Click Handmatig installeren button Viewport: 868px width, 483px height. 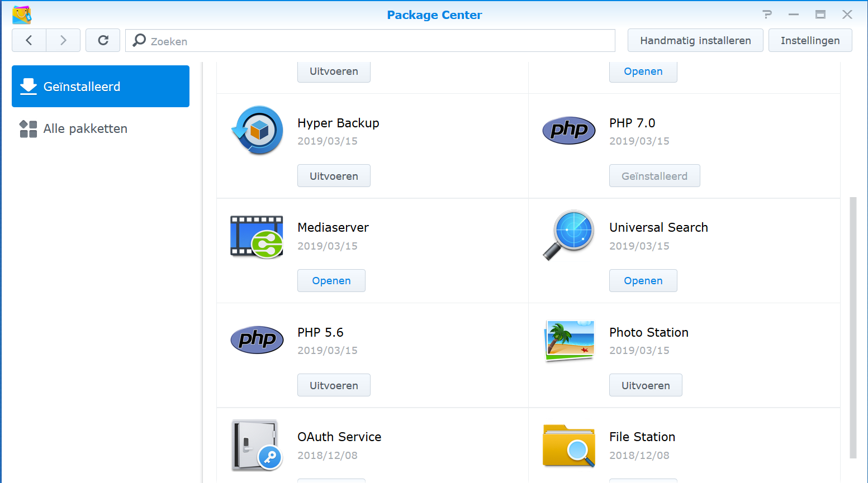click(x=695, y=40)
